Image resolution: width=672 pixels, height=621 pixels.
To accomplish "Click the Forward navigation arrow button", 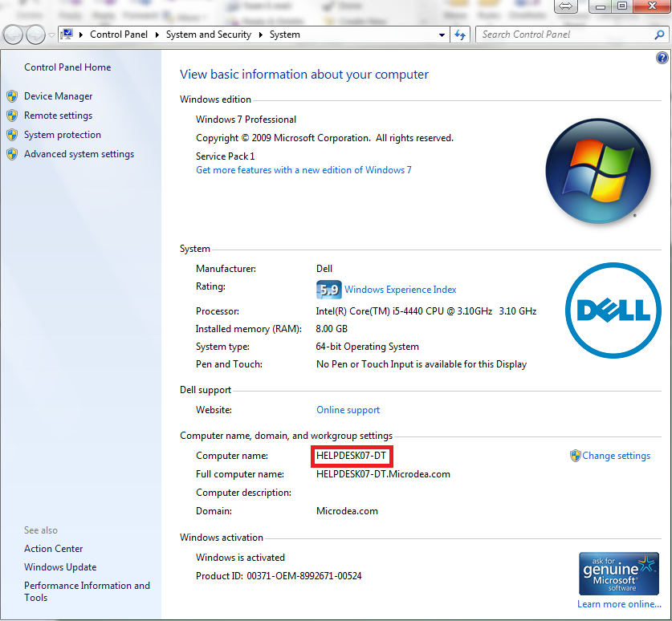I will click(x=35, y=34).
